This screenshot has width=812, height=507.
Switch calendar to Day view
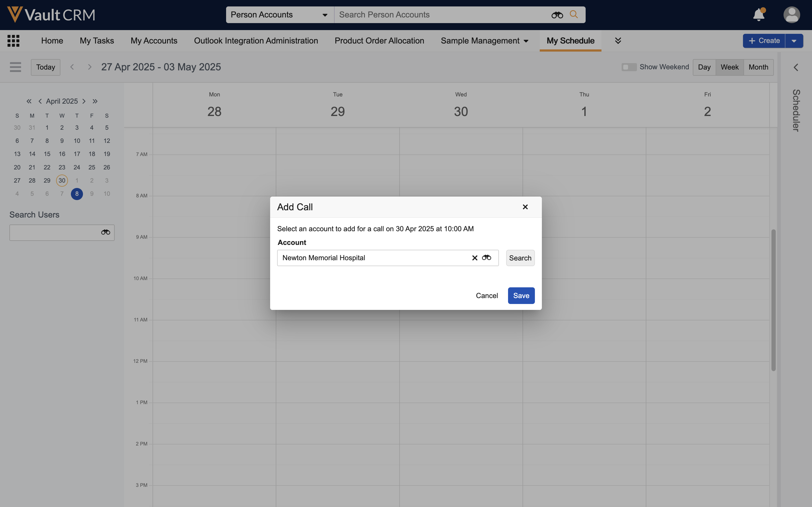point(704,67)
